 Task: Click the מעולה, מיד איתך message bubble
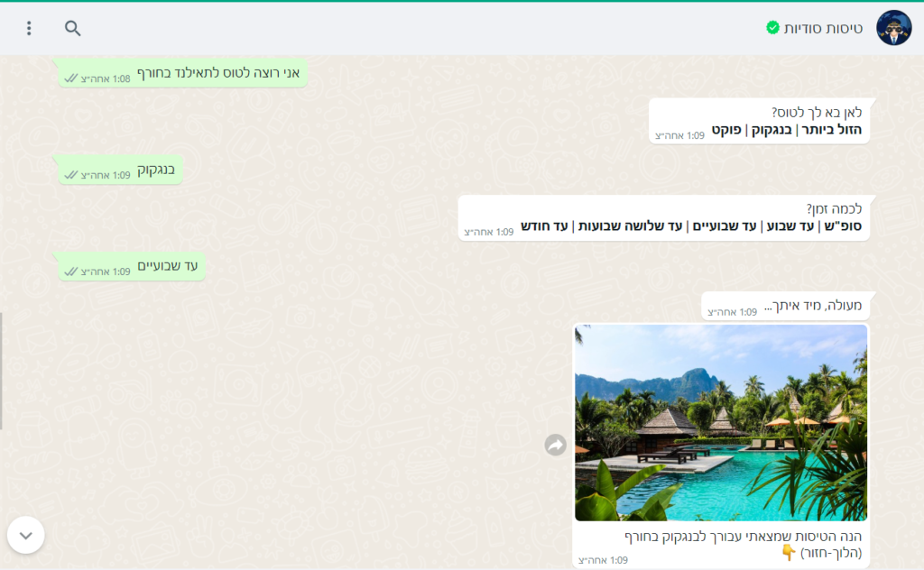[786, 307]
